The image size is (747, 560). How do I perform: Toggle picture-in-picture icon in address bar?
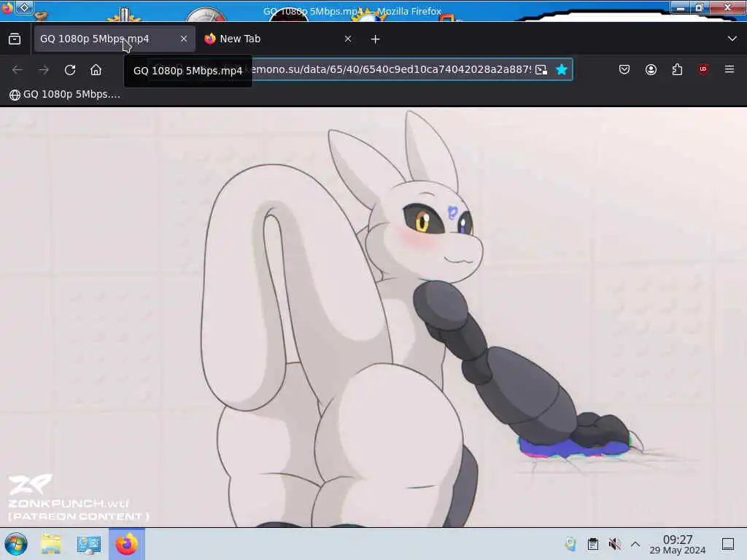(x=541, y=70)
